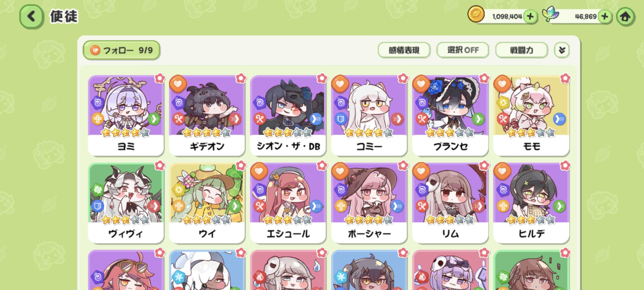The image size is (644, 290).
Task: Tap the pink flower badge on モモ's card
Action: pyautogui.click(x=565, y=79)
